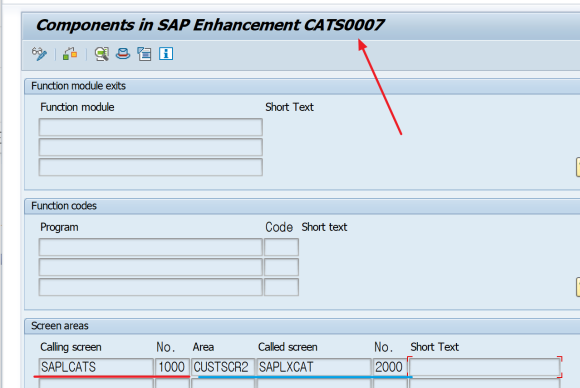This screenshot has height=388, width=580.
Task: Click the hat-shaped Enhancement icon
Action: coord(123,54)
